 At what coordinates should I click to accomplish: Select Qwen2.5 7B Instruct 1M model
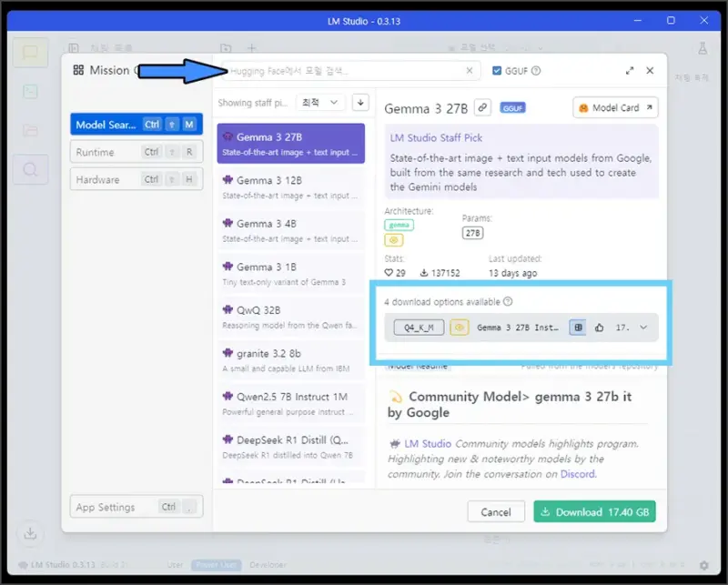[291, 403]
